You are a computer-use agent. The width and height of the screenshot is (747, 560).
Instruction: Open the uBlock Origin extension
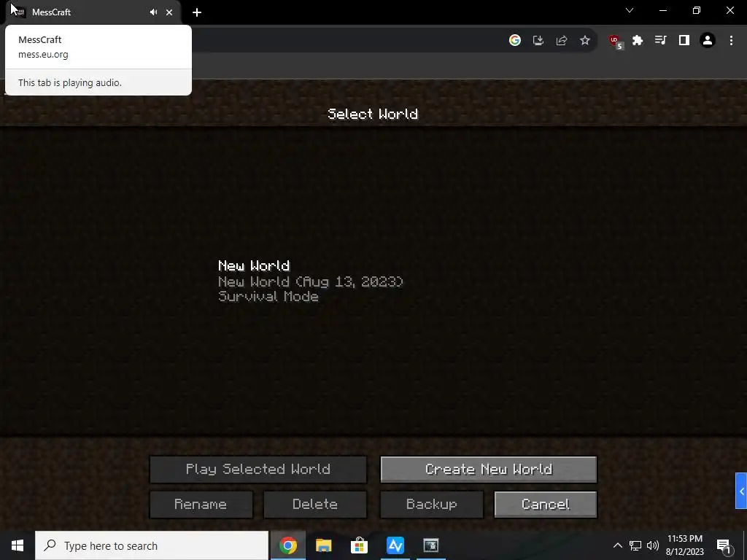pyautogui.click(x=615, y=41)
